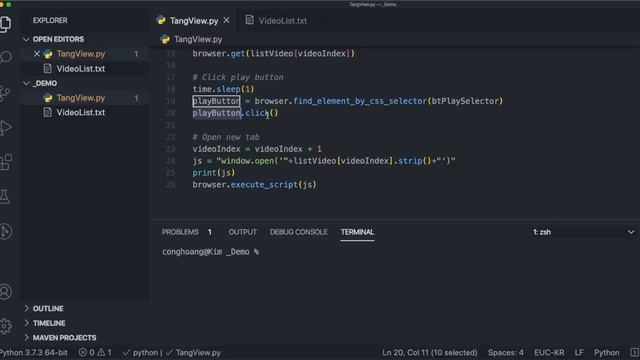Click 'python |' status bar item

(142, 352)
